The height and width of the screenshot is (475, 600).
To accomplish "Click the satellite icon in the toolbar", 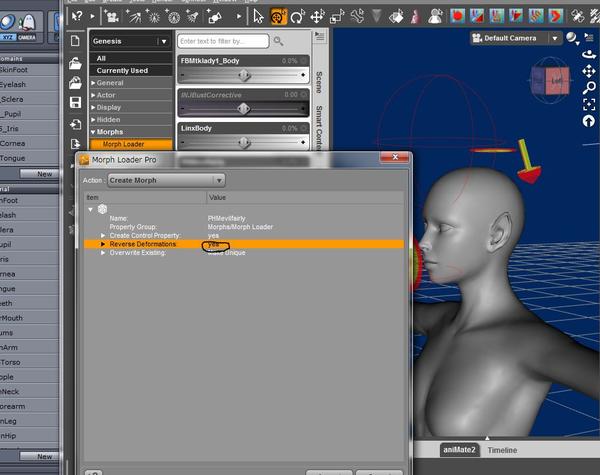I will [577, 16].
